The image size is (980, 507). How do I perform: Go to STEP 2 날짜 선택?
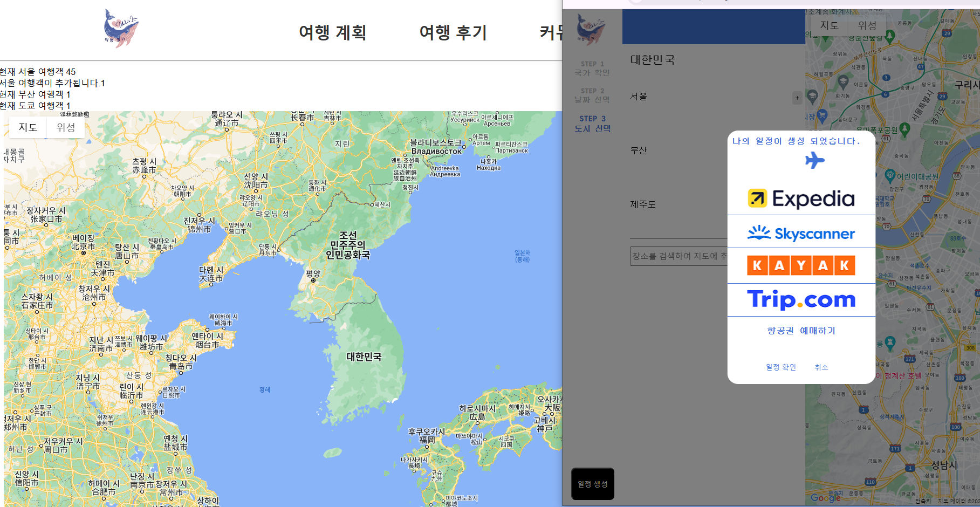coord(592,95)
